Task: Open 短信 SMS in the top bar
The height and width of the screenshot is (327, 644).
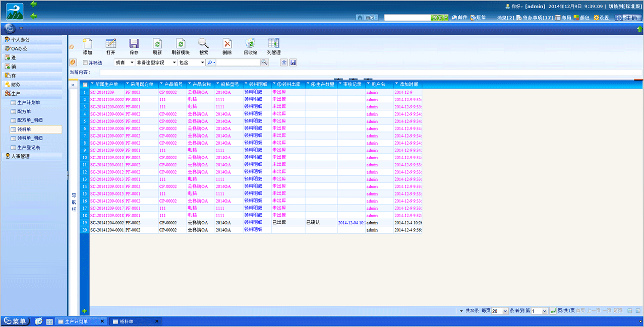Action: (478, 18)
